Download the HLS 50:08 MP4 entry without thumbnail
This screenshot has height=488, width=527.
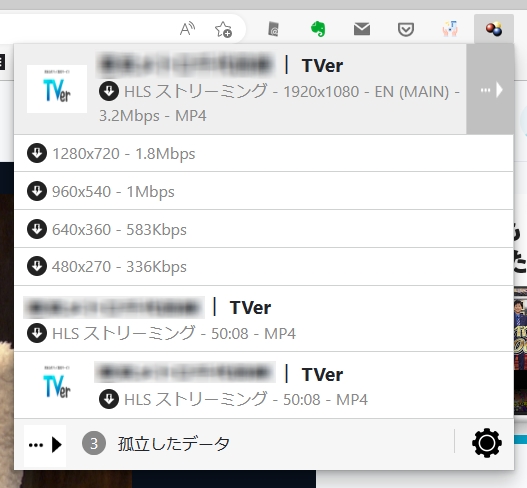[37, 333]
